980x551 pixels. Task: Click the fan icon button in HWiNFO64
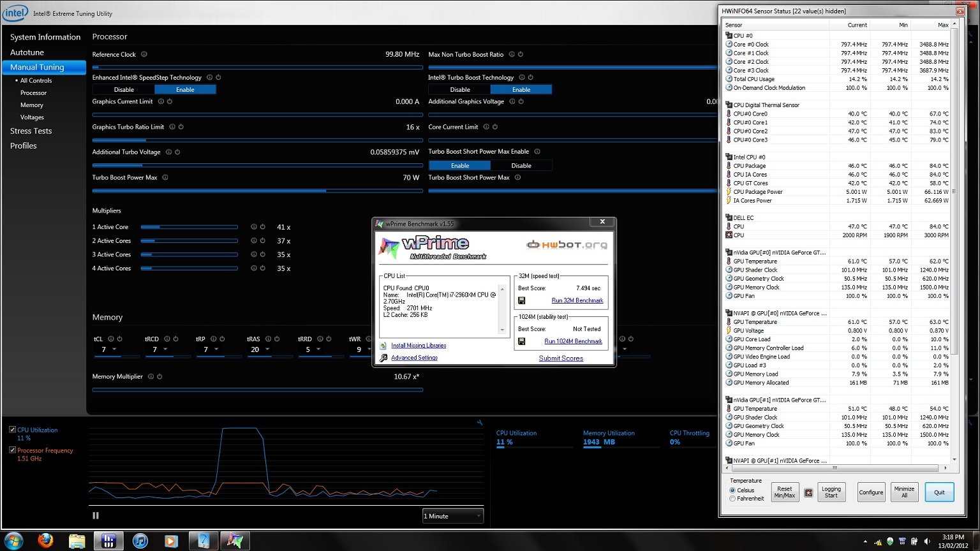click(x=808, y=492)
